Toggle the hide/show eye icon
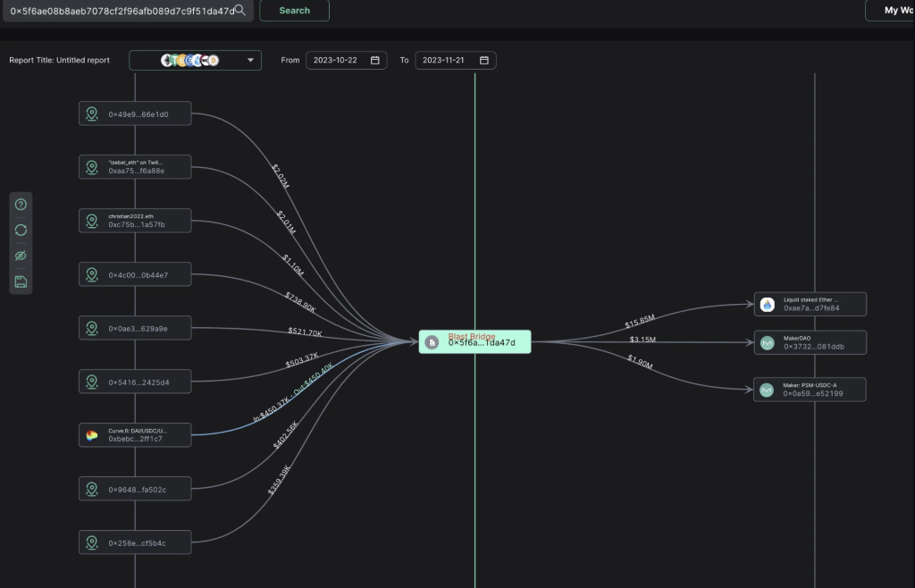Viewport: 915px width, 588px height. coord(21,256)
